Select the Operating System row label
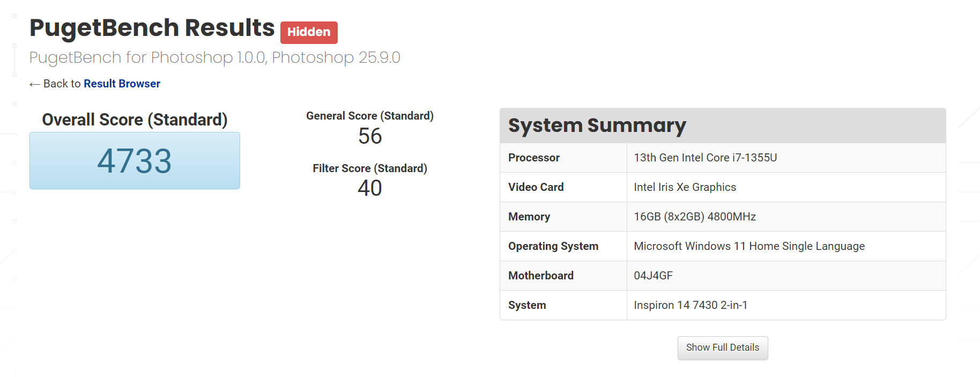This screenshot has height=377, width=980. click(x=553, y=246)
